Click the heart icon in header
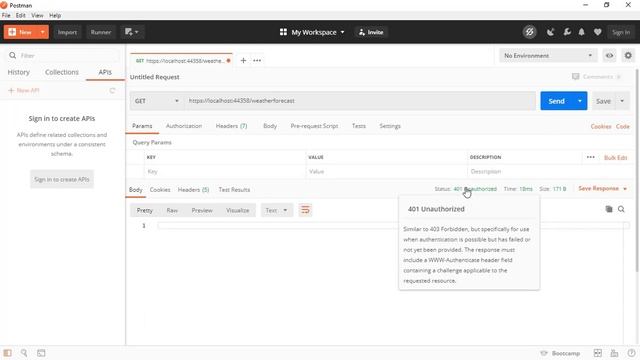The width and height of the screenshot is (640, 360). (x=598, y=32)
